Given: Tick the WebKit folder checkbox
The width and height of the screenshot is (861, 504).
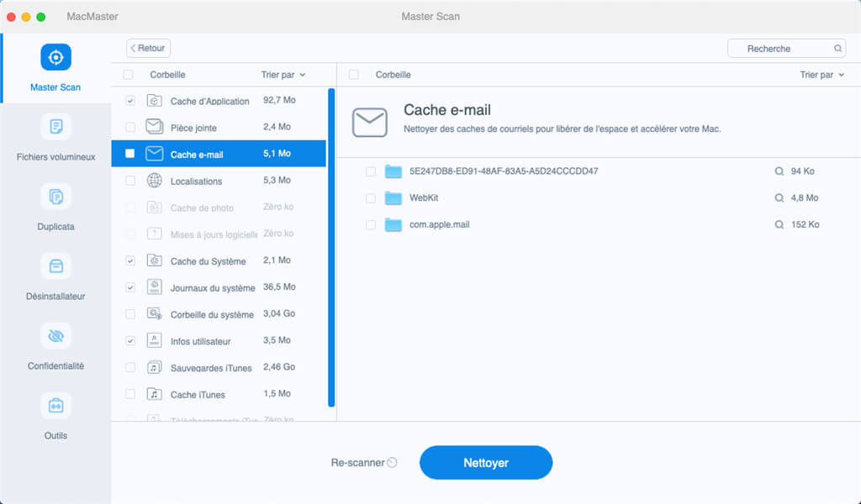Looking at the screenshot, I should pos(371,198).
